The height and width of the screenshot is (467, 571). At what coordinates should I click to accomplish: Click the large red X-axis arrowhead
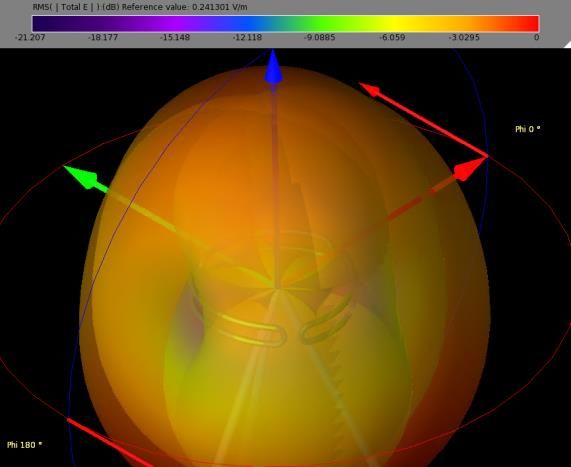click(x=470, y=169)
